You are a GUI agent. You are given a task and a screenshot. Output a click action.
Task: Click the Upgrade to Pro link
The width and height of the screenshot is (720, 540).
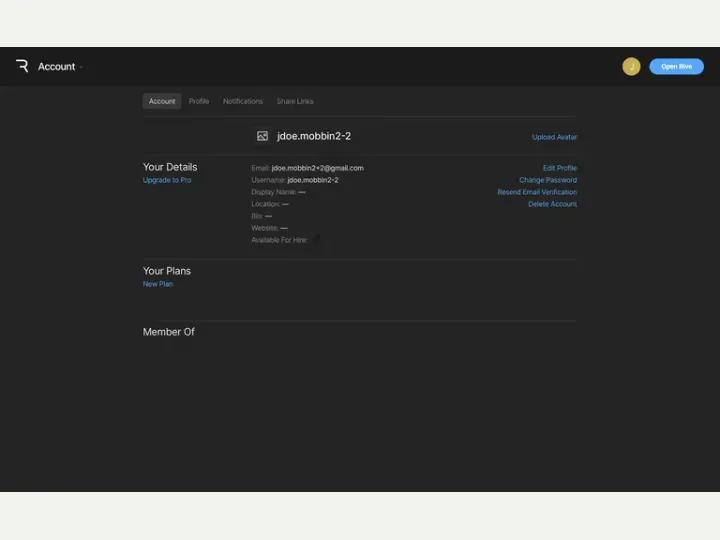(167, 180)
